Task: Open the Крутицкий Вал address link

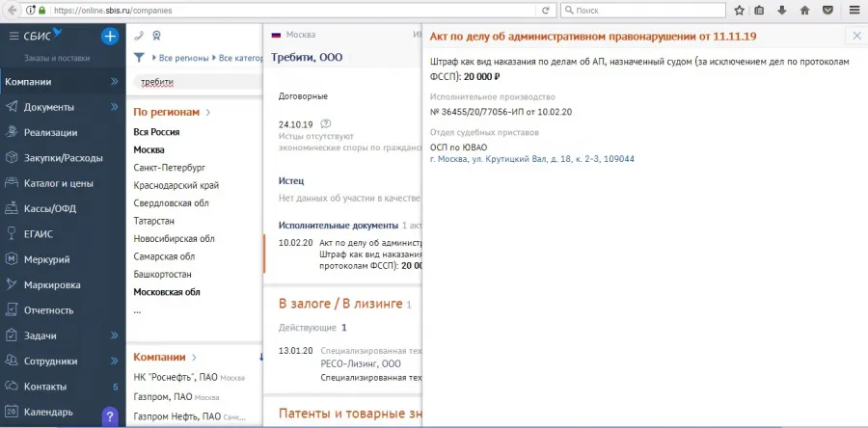Action: pos(532,159)
